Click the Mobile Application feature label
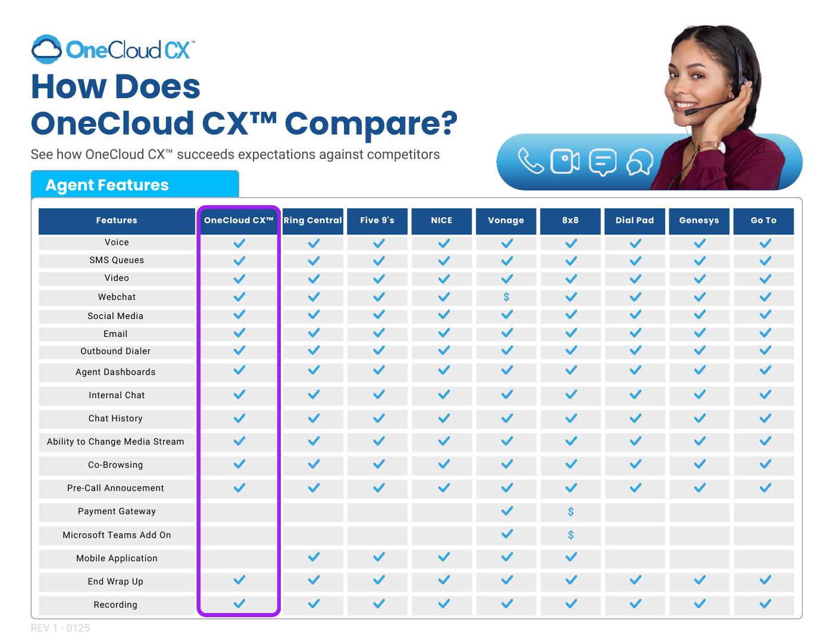833x644 pixels. coord(117,558)
